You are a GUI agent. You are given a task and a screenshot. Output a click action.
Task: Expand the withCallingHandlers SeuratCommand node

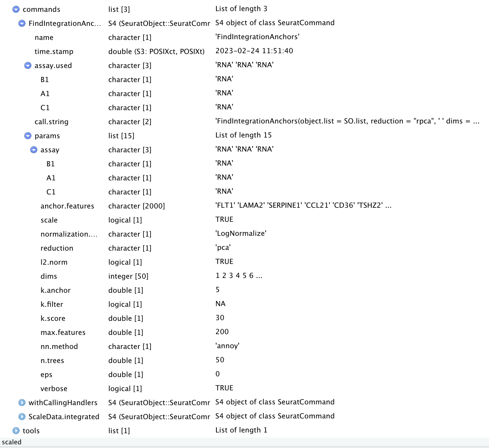tap(22, 403)
